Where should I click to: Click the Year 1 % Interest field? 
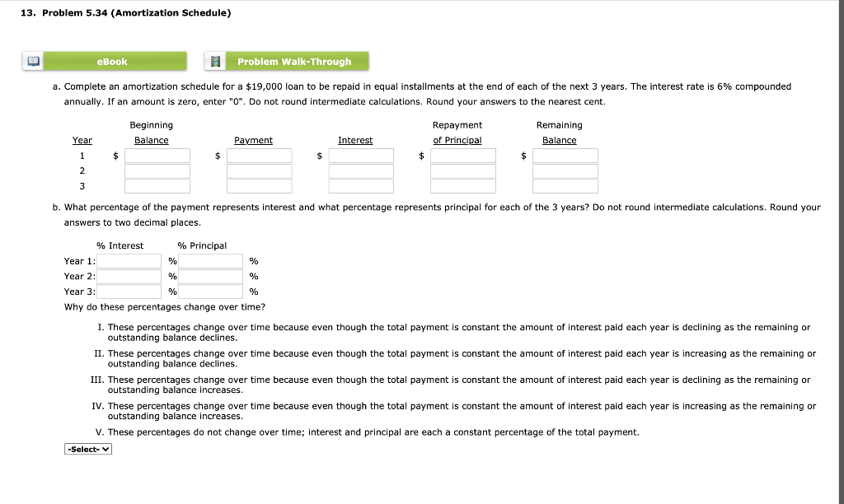[129, 260]
